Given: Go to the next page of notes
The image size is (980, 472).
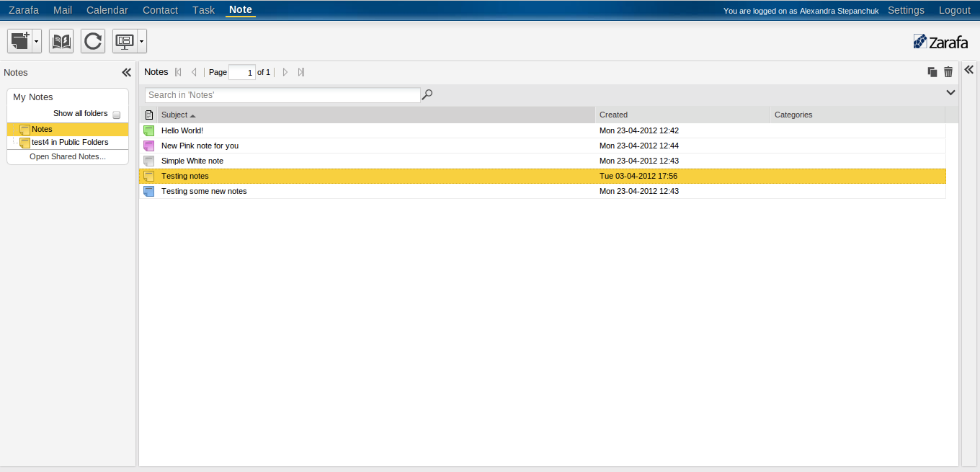Looking at the screenshot, I should (285, 72).
